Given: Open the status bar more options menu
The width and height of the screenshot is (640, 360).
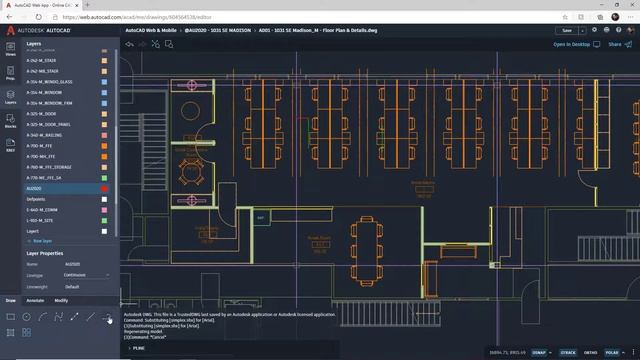Looking at the screenshot, I should point(633,352).
